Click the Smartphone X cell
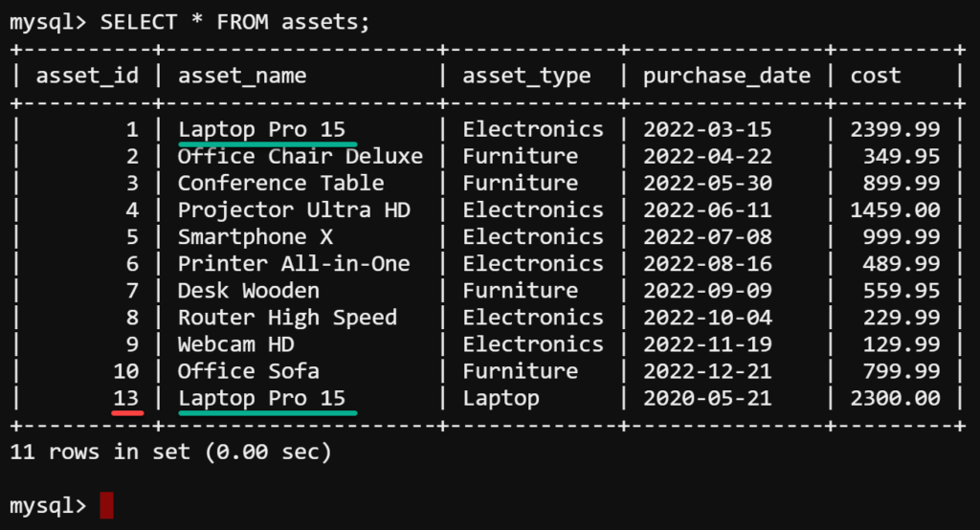980x530 pixels. coord(255,237)
